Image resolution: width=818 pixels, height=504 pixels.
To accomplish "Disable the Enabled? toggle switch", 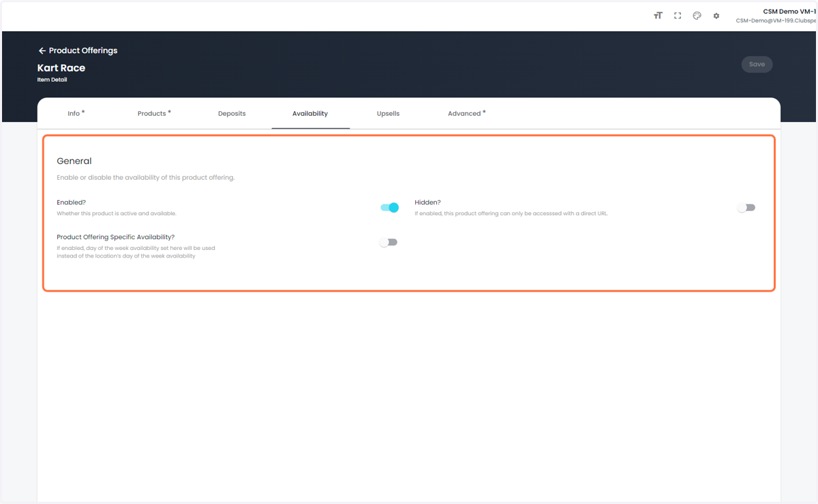I will (x=389, y=208).
